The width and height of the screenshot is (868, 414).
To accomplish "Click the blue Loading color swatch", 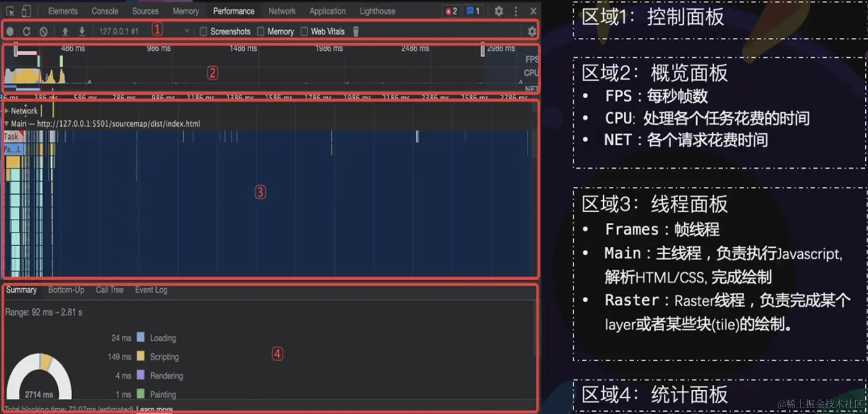I will click(x=141, y=337).
